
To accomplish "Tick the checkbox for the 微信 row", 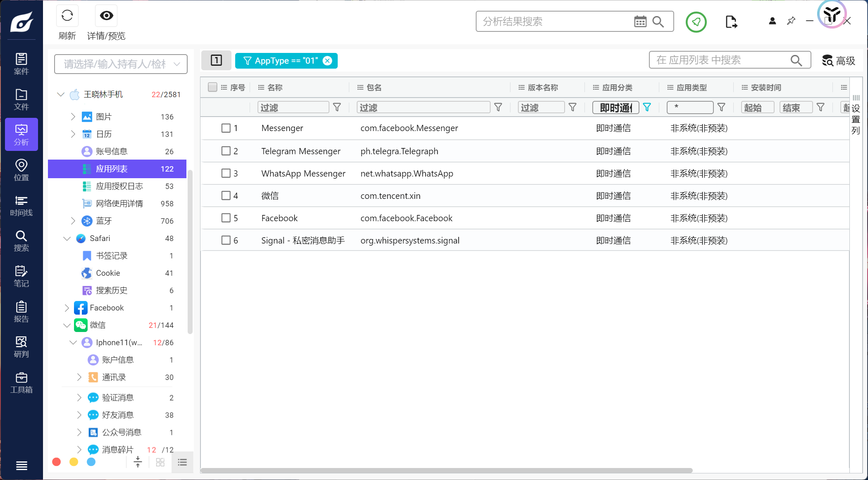I will (226, 196).
